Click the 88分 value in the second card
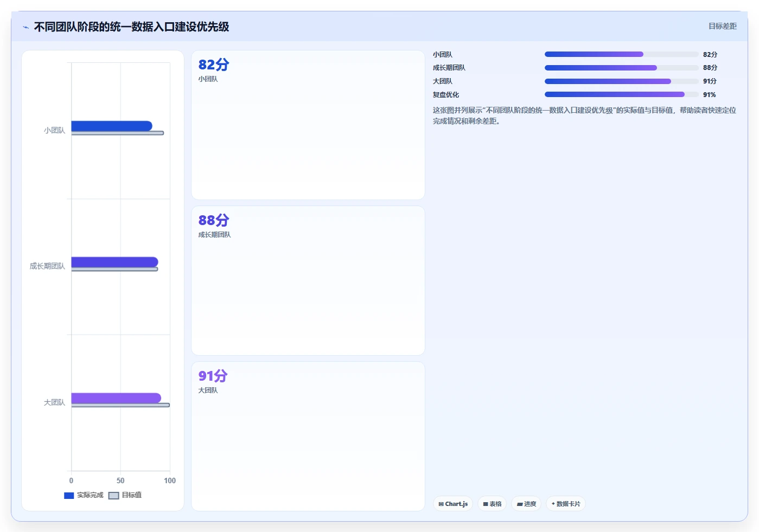 click(214, 220)
